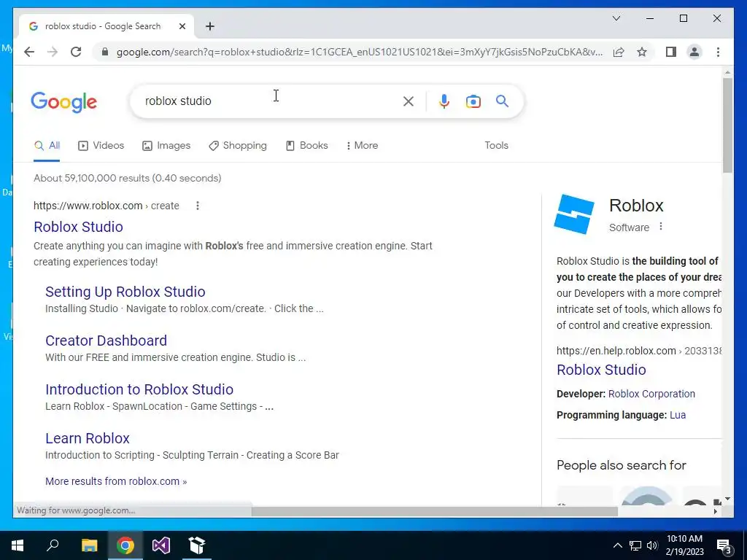
Task: Open Chrome side panel icon
Action: [x=671, y=52]
